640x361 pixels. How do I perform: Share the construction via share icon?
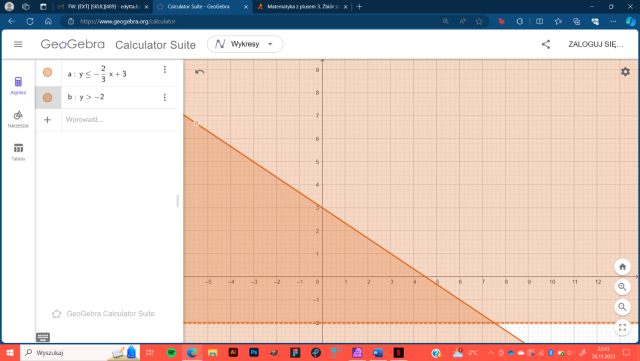[x=546, y=44]
